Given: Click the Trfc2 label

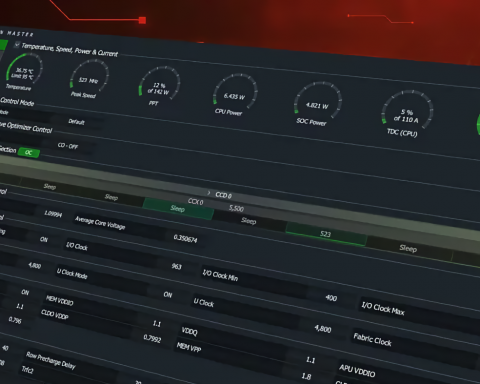Looking at the screenshot, I should point(27,369).
